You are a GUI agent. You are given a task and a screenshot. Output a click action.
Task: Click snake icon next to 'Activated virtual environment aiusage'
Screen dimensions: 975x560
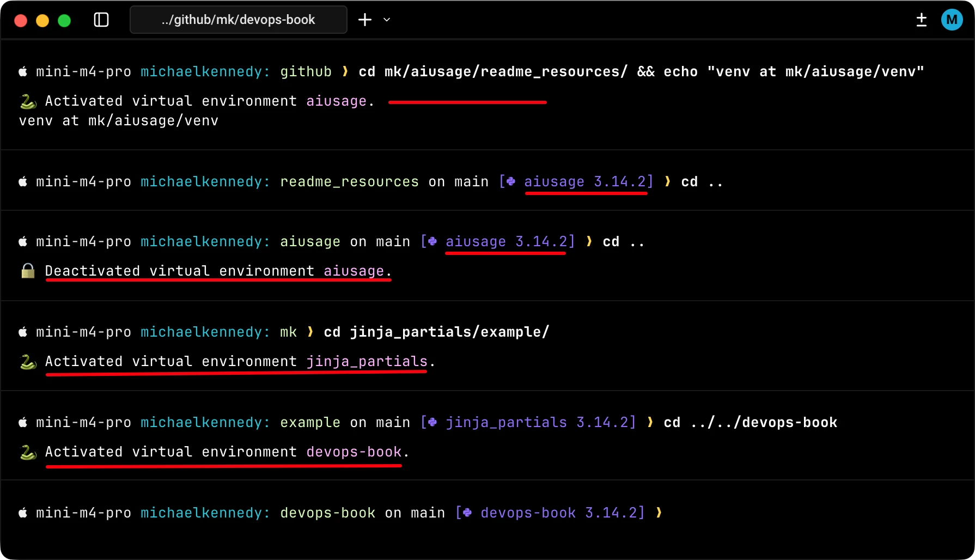[x=28, y=101]
